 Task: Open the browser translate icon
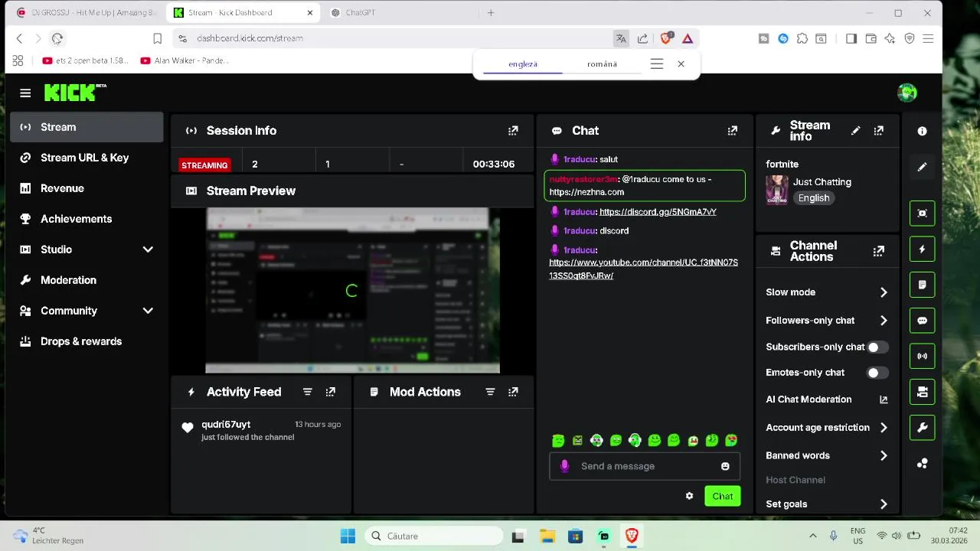tap(621, 38)
